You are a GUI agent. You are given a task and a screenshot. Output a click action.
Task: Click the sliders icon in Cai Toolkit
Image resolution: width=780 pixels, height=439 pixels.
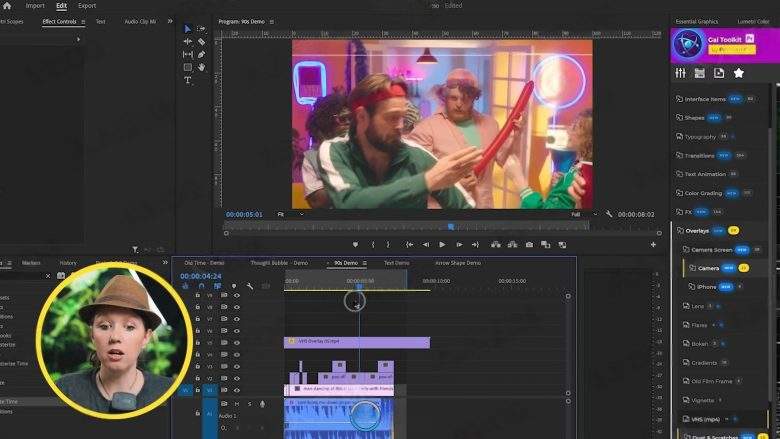tap(680, 73)
